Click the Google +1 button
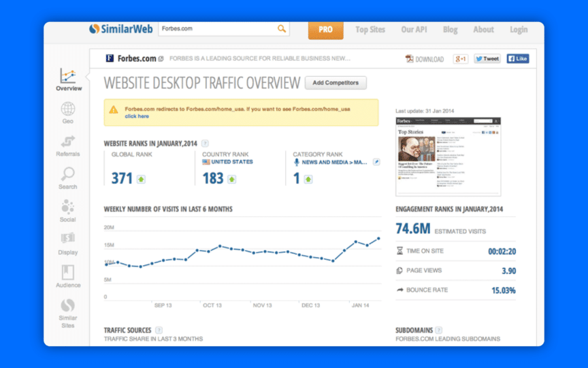The width and height of the screenshot is (588, 368). [x=461, y=59]
